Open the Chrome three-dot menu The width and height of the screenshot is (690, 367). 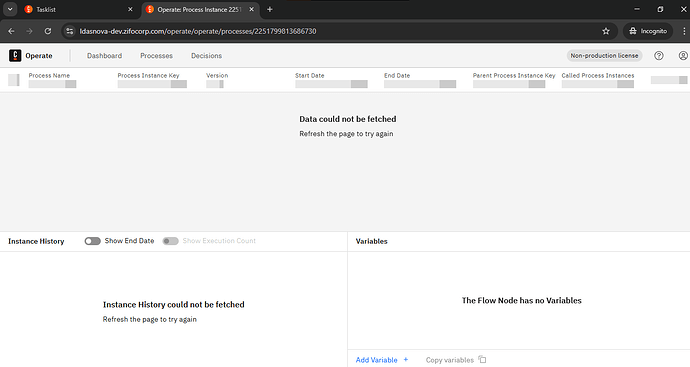[684, 31]
